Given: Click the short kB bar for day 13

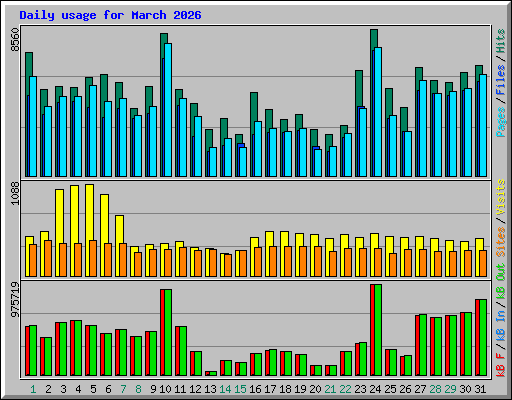Looking at the screenshot, I should pos(211,374).
